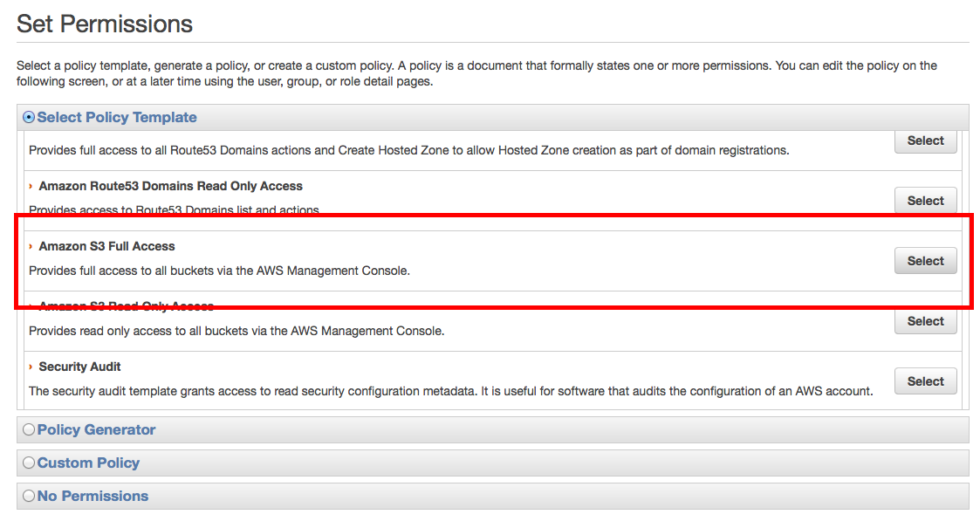Click the Select Policy Template radio button

(x=29, y=117)
